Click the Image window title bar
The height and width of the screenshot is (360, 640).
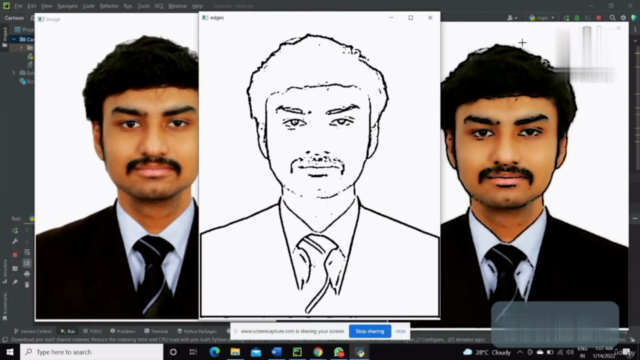tap(117, 19)
